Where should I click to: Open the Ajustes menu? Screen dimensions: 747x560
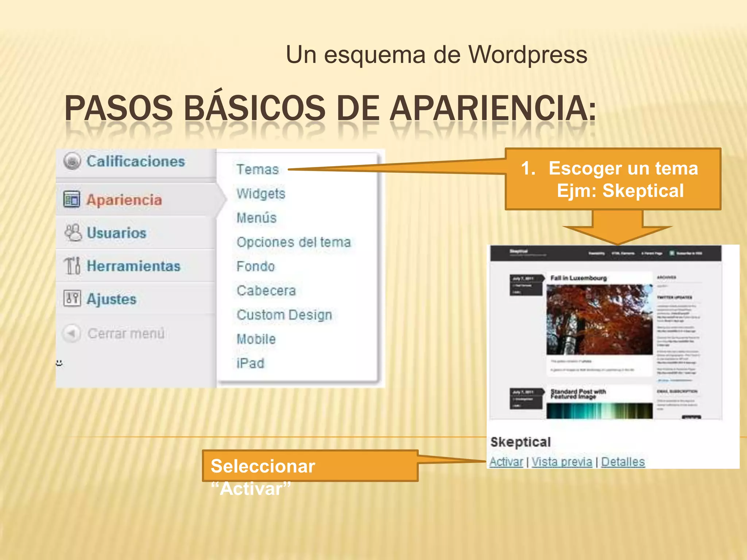(111, 299)
